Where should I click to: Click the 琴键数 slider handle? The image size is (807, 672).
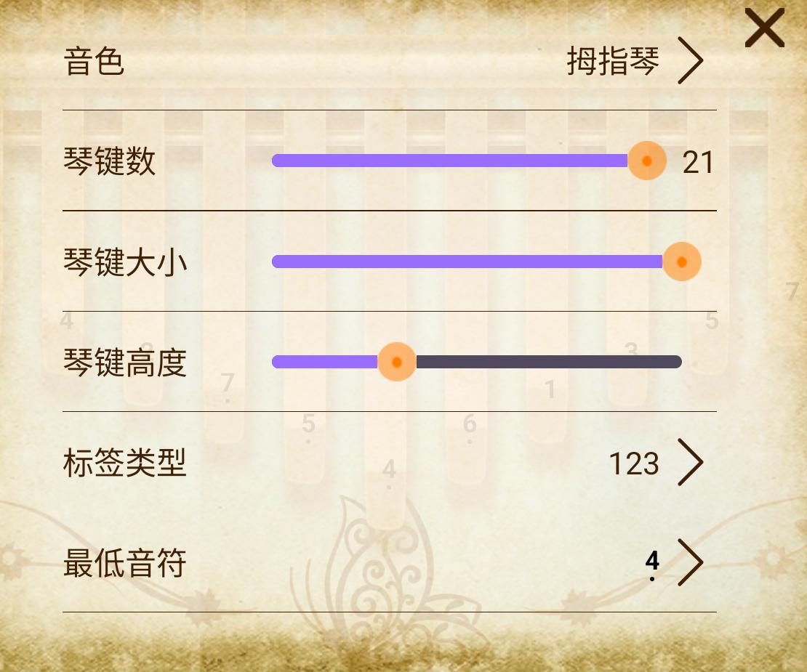(x=646, y=161)
